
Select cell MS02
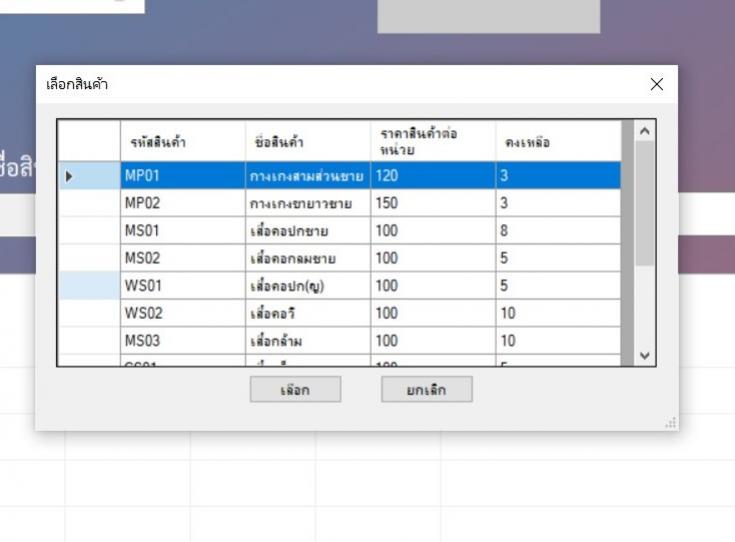183,258
